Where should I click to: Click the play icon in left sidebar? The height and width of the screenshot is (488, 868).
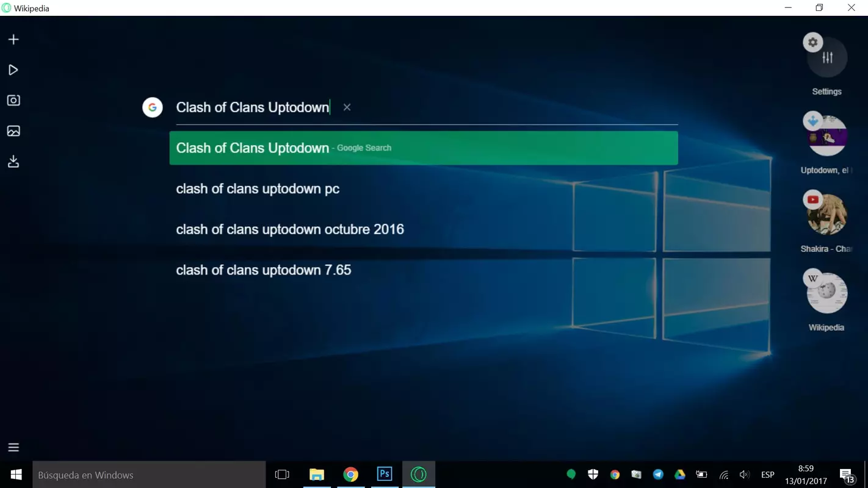click(x=13, y=70)
